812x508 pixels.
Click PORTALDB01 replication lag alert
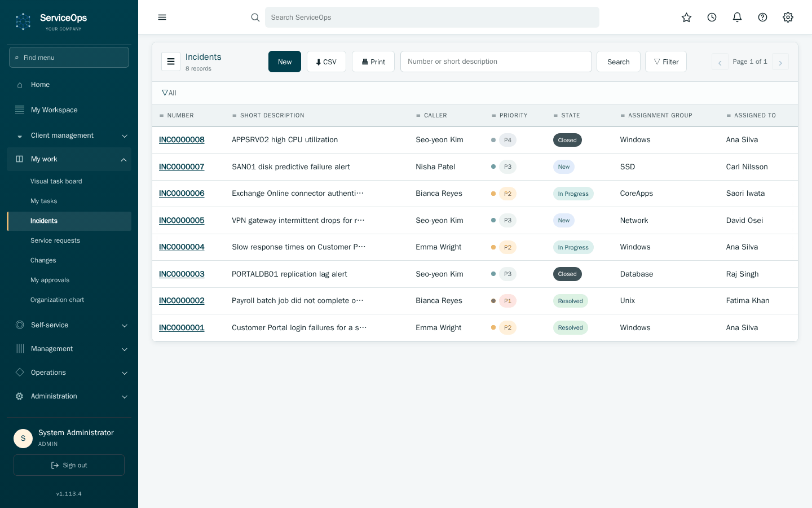click(289, 274)
